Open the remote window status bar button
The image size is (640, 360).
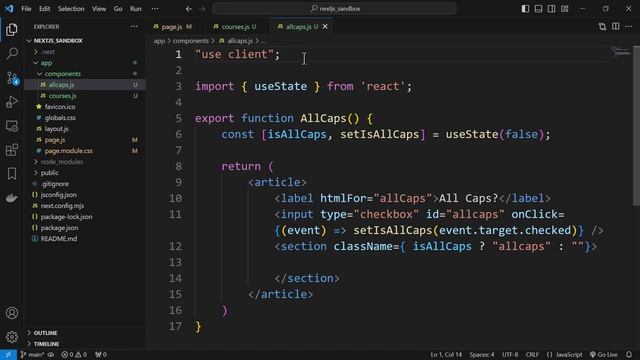8,354
